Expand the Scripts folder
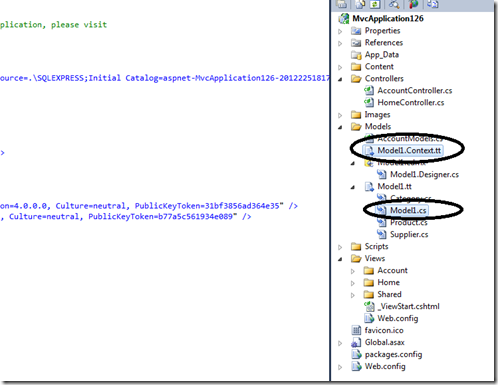The image size is (498, 385). click(x=340, y=247)
